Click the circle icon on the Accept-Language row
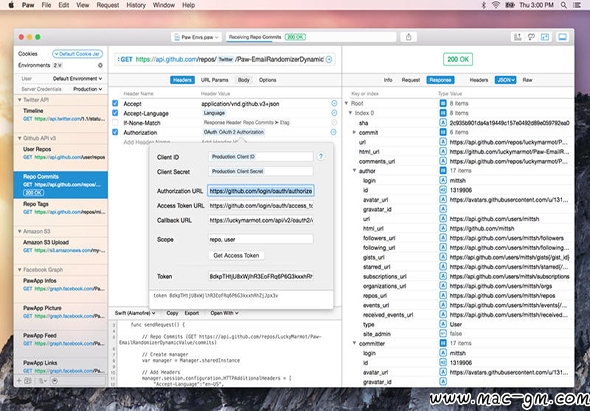 [x=334, y=113]
